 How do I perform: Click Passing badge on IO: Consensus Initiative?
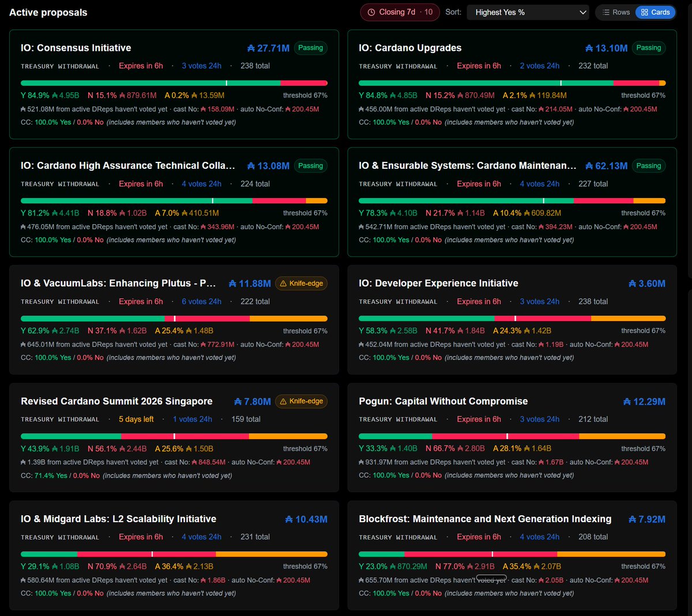pos(311,48)
